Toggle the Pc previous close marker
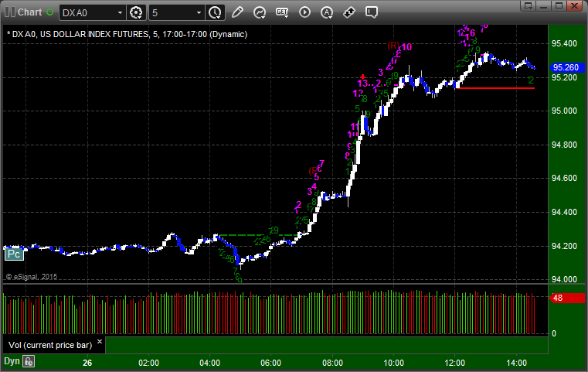Viewport: 588px width, 372px height. 14,254
